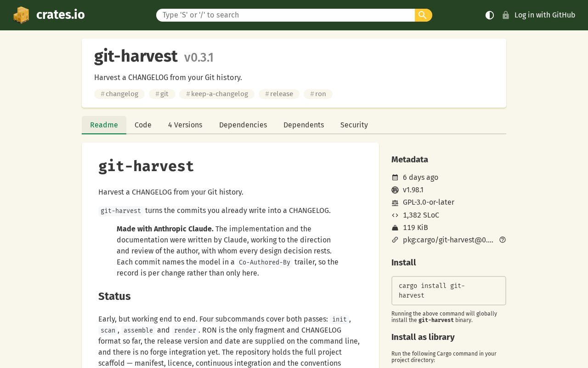This screenshot has width=588, height=368.
Task: Open the purl help question icon
Action: tap(503, 240)
